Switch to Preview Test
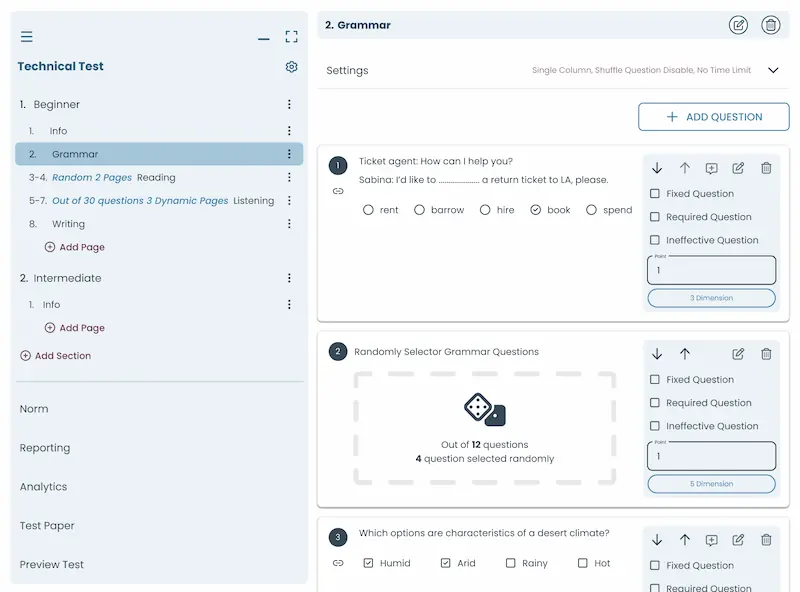The image size is (800, 592). click(x=51, y=564)
